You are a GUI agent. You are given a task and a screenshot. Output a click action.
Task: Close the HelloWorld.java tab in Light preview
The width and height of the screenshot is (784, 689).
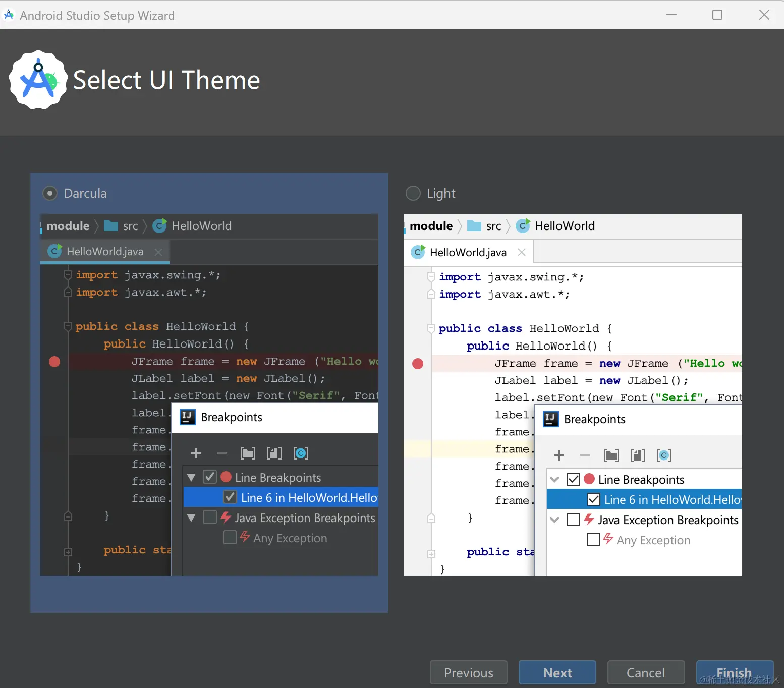[522, 252]
